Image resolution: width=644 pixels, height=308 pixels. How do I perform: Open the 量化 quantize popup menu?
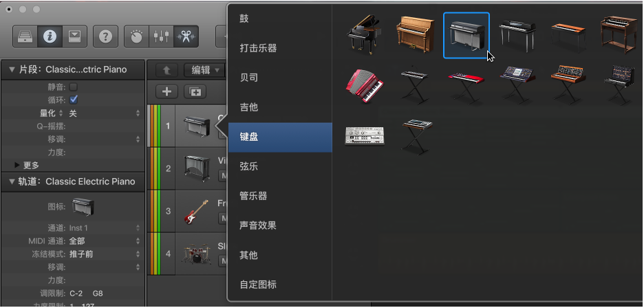[x=103, y=113]
